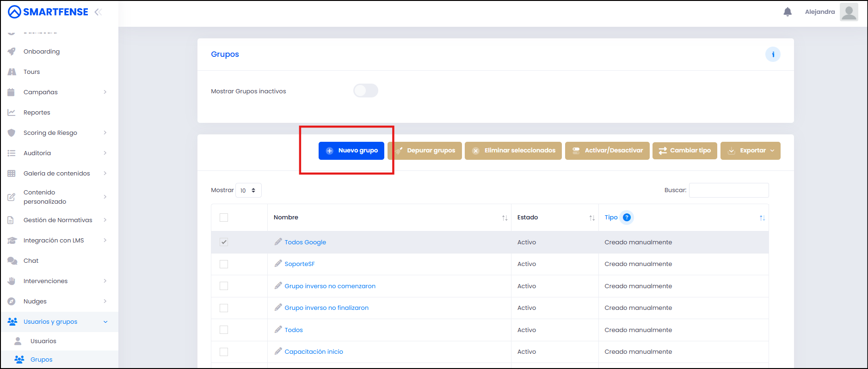Expand Gestión de Normativas chevron
This screenshot has width=868, height=369.
tap(105, 220)
